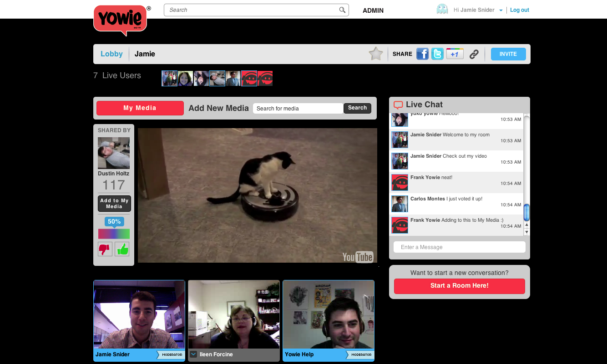
Task: Go to the Lobby tab
Action: click(111, 54)
